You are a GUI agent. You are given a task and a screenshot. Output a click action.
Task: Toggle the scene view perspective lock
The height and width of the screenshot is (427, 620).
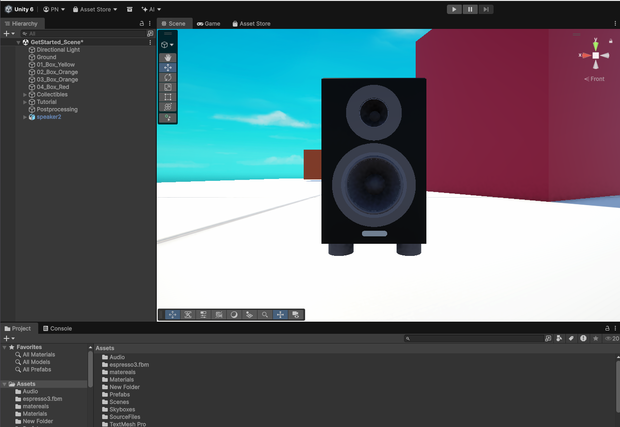click(x=611, y=41)
